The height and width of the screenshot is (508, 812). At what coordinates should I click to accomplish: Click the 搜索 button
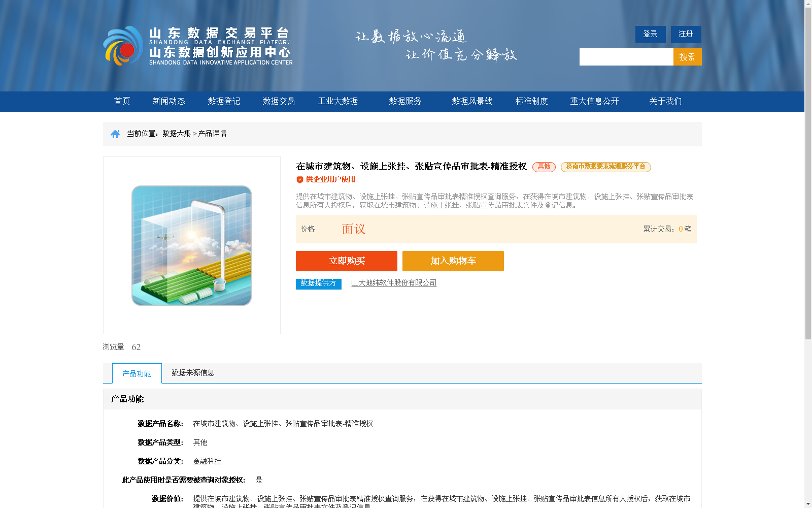coord(688,57)
